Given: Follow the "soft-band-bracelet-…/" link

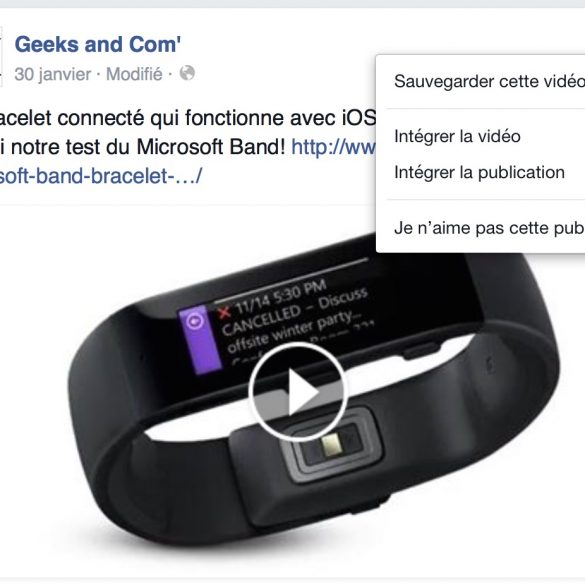Looking at the screenshot, I should pos(101,176).
